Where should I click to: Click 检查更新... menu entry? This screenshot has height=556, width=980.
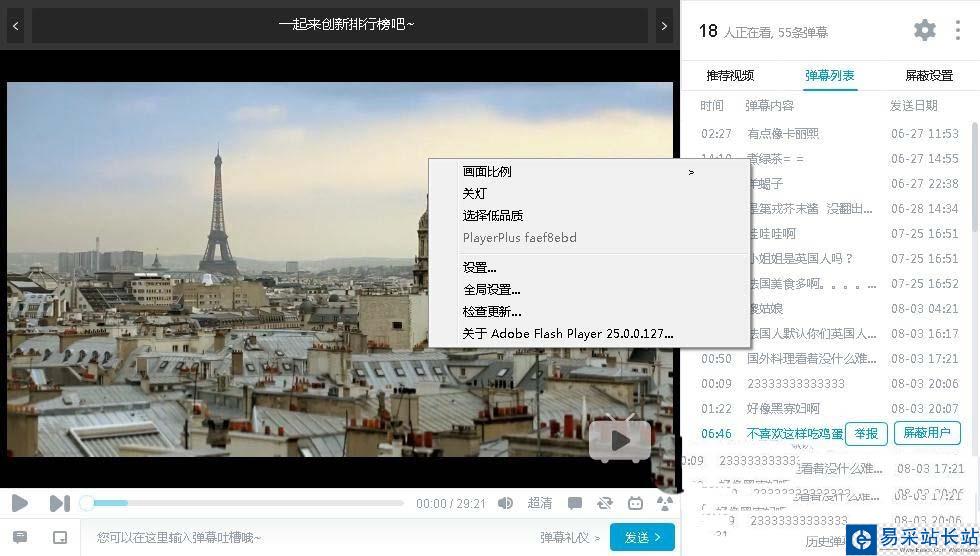(x=589, y=311)
